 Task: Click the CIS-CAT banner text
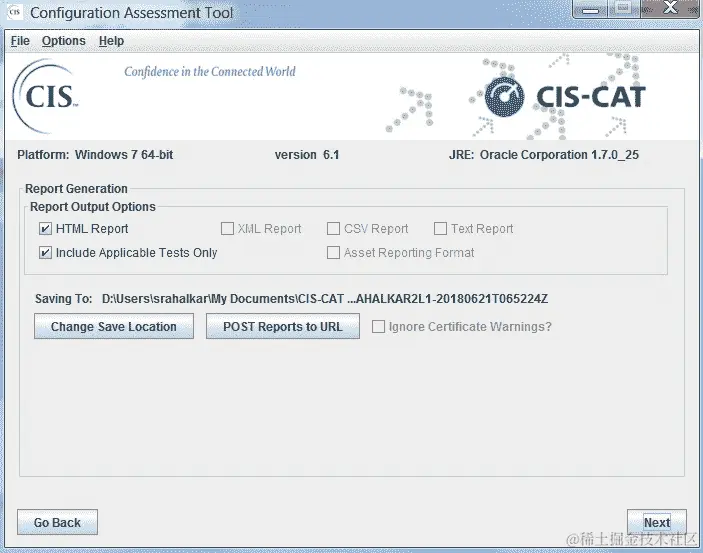591,96
